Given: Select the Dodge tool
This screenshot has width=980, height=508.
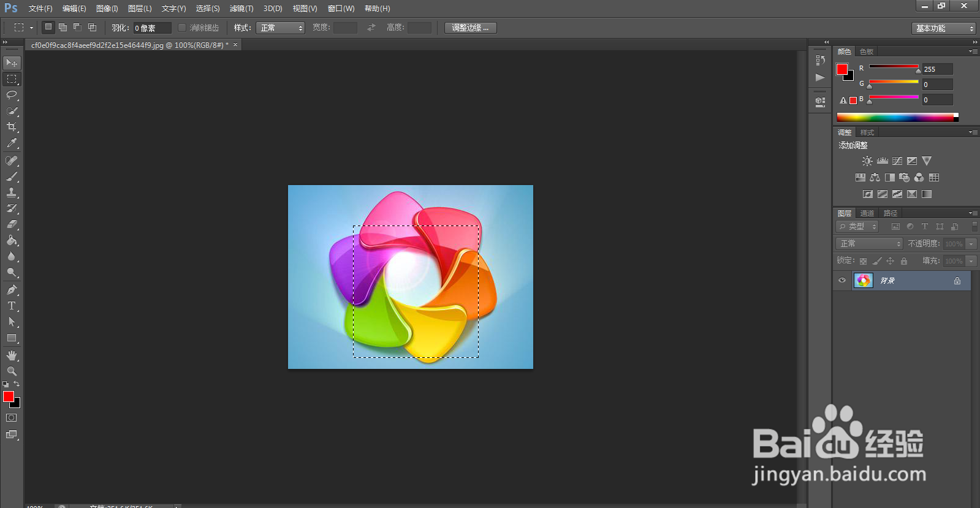Looking at the screenshot, I should coord(12,272).
